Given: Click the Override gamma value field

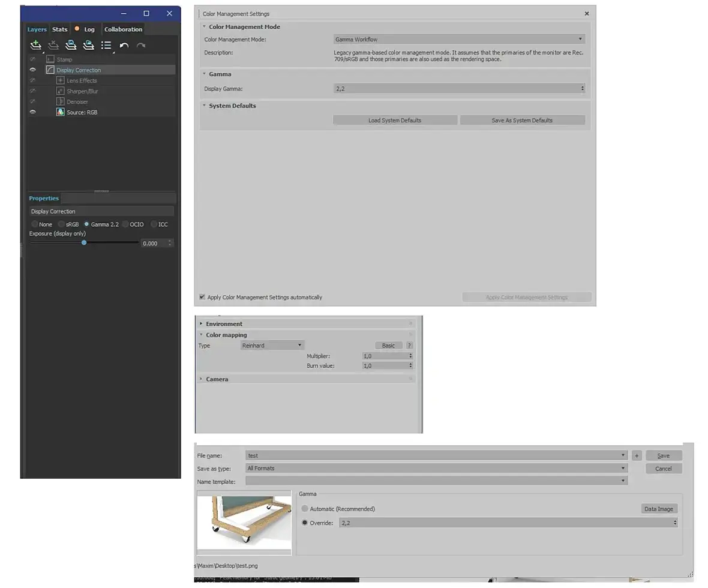Looking at the screenshot, I should (505, 523).
